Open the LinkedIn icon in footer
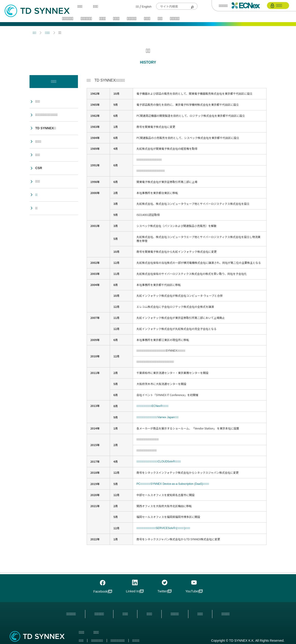296x644 pixels. pos(135,582)
